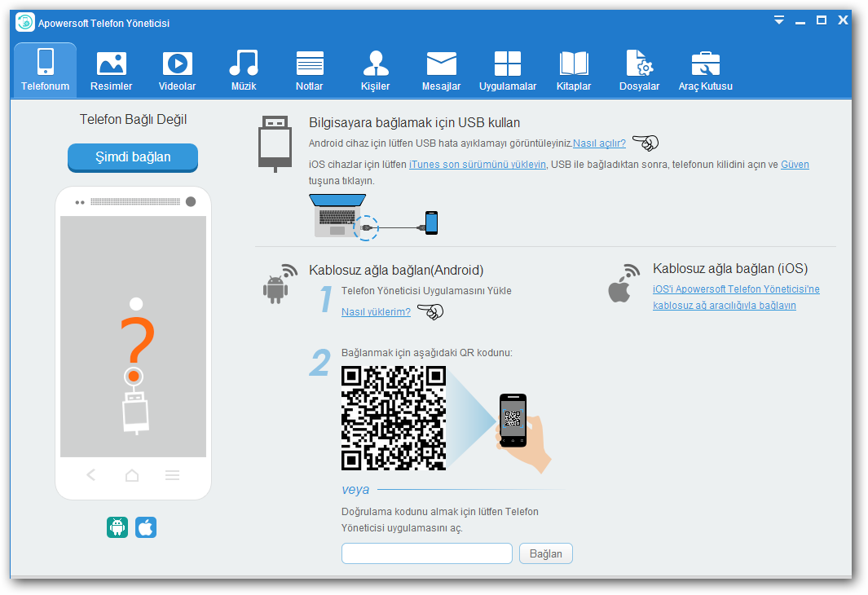This screenshot has width=868, height=595.
Task: Open the Kitaplar section
Action: [x=574, y=70]
